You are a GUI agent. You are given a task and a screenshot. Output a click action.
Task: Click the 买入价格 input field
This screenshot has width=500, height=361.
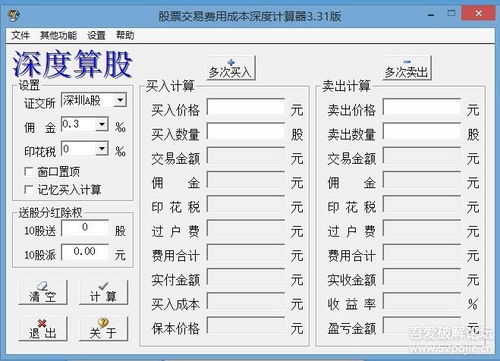tap(246, 107)
